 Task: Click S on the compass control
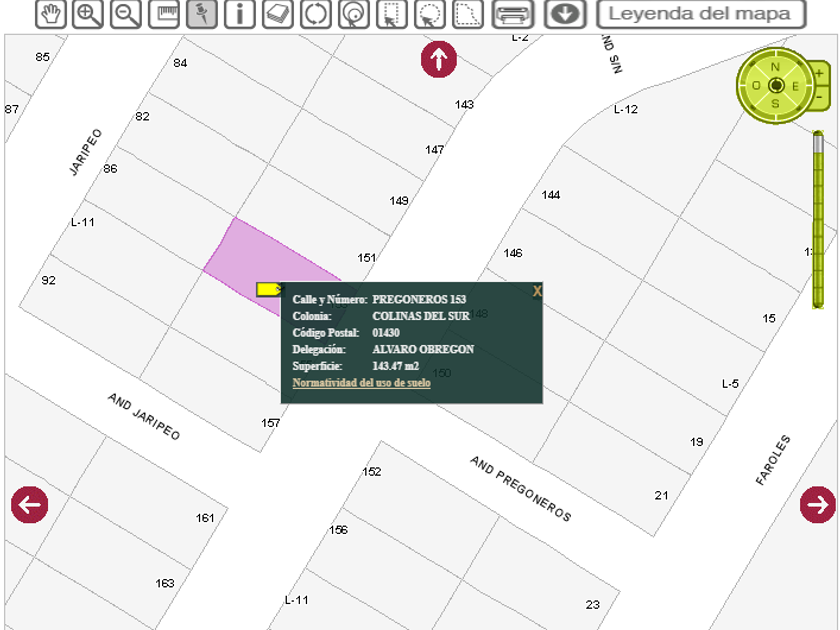(775, 103)
